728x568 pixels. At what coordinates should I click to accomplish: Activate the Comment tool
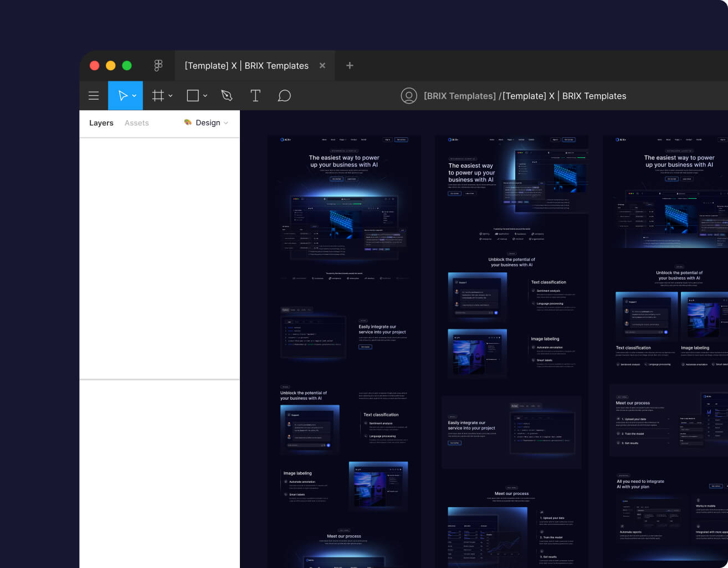click(284, 96)
